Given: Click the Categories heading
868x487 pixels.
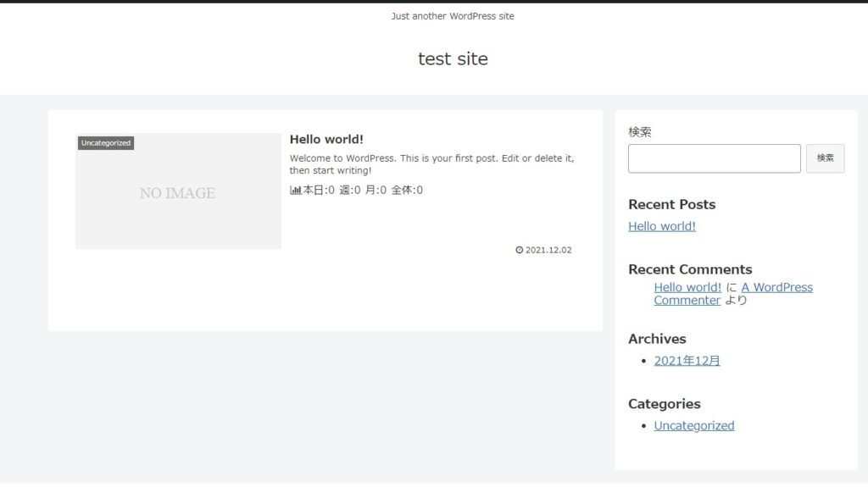Looking at the screenshot, I should click(x=664, y=404).
